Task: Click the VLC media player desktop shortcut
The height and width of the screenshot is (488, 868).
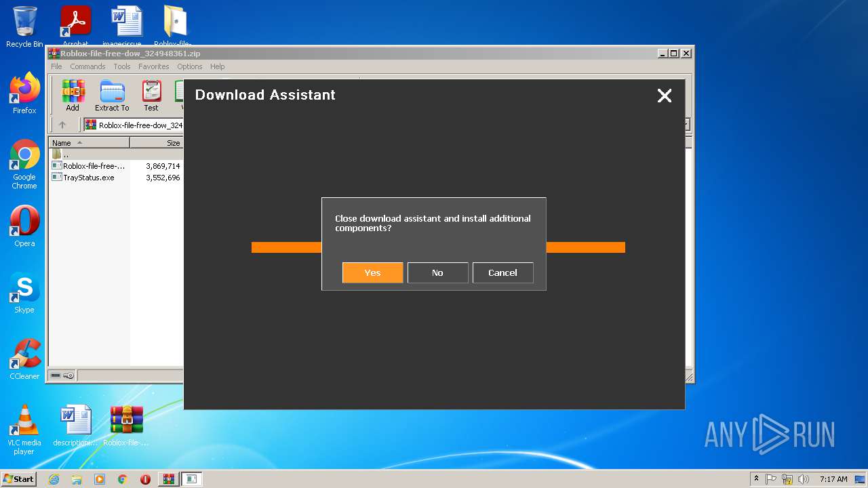Action: pos(24,430)
